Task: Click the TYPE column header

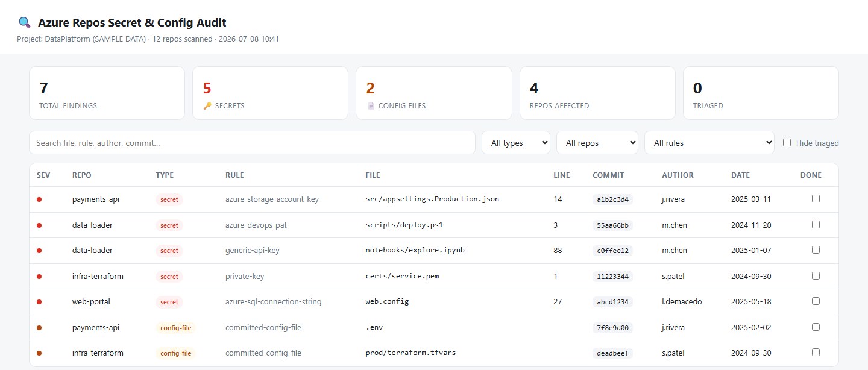Action: 165,175
